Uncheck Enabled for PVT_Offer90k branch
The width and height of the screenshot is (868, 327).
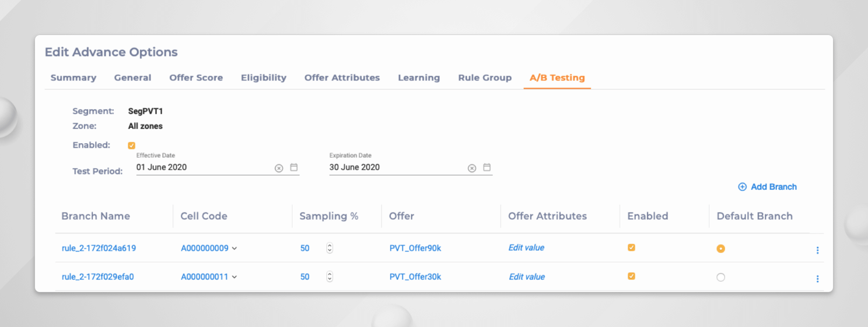point(631,248)
